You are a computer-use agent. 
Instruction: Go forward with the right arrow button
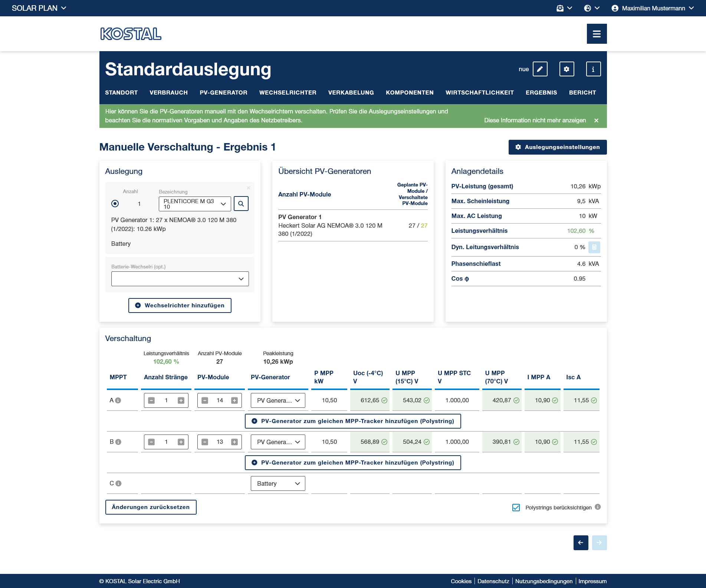pyautogui.click(x=600, y=543)
